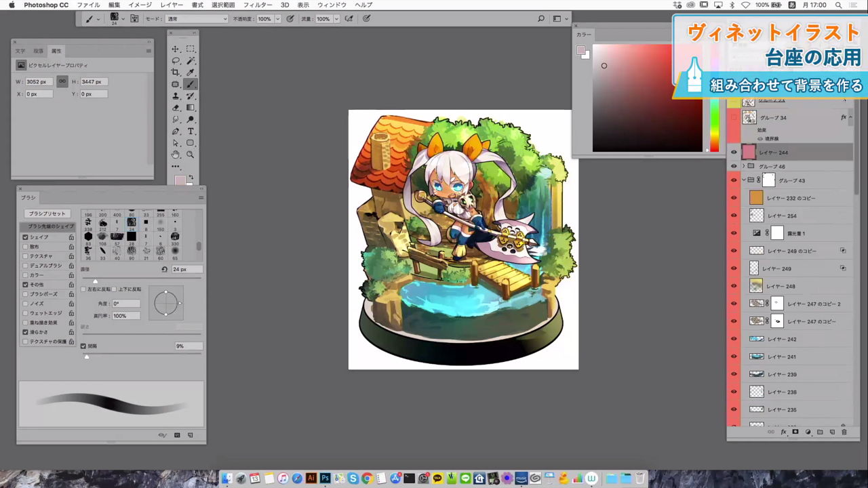Viewport: 868px width, 488px height.
Task: Open the フィルター menu
Action: [x=258, y=5]
